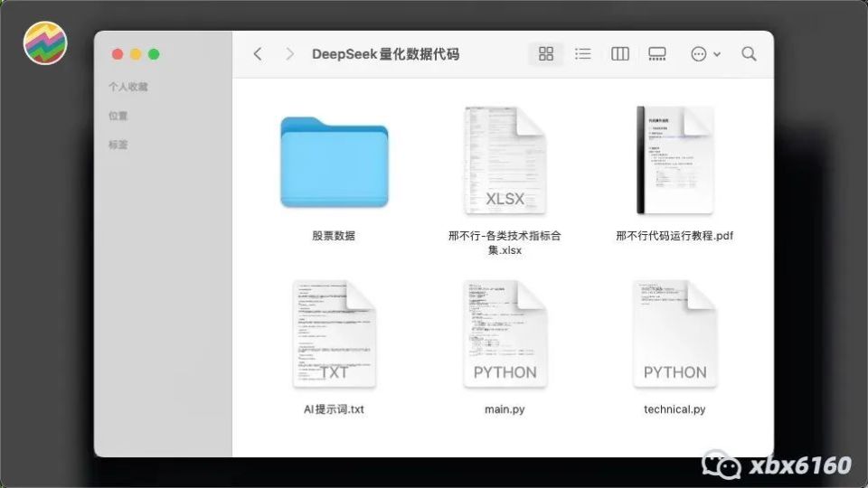Go forward with the right chevron

(x=289, y=53)
